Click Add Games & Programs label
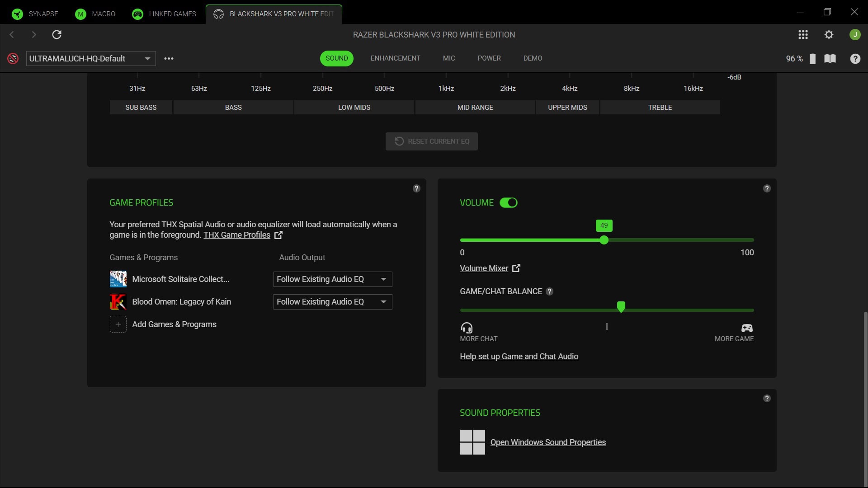 174,324
